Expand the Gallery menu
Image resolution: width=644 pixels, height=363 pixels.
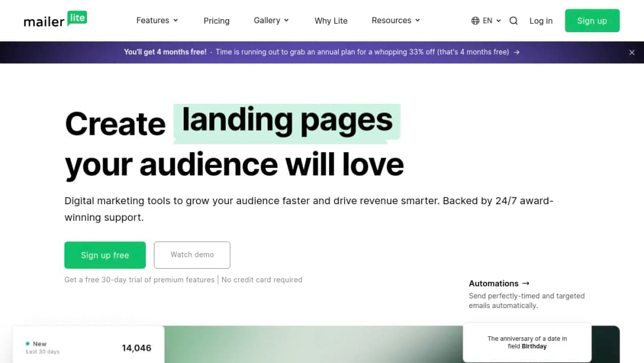tap(271, 20)
